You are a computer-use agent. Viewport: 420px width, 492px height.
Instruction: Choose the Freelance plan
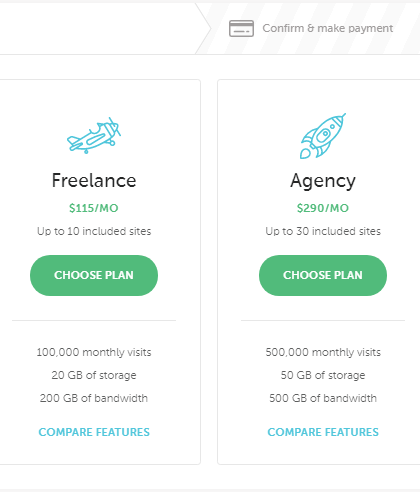click(x=94, y=275)
